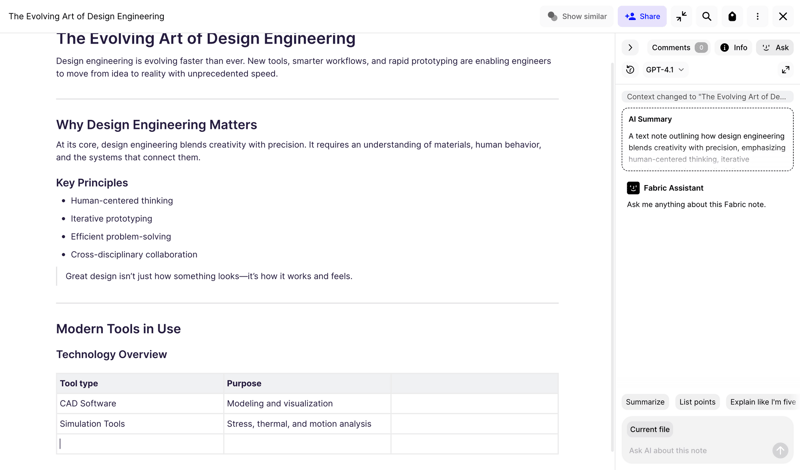Select the Ask assistant tab

775,47
